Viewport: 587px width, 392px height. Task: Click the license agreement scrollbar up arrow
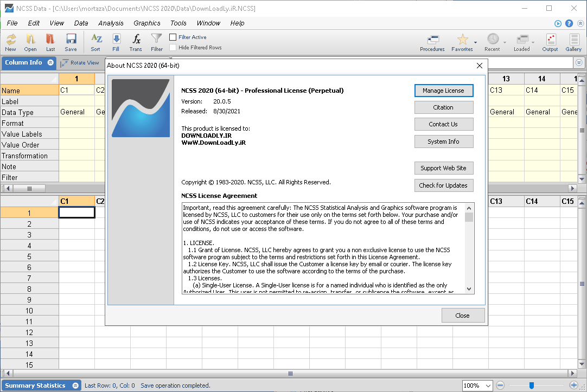[469, 208]
